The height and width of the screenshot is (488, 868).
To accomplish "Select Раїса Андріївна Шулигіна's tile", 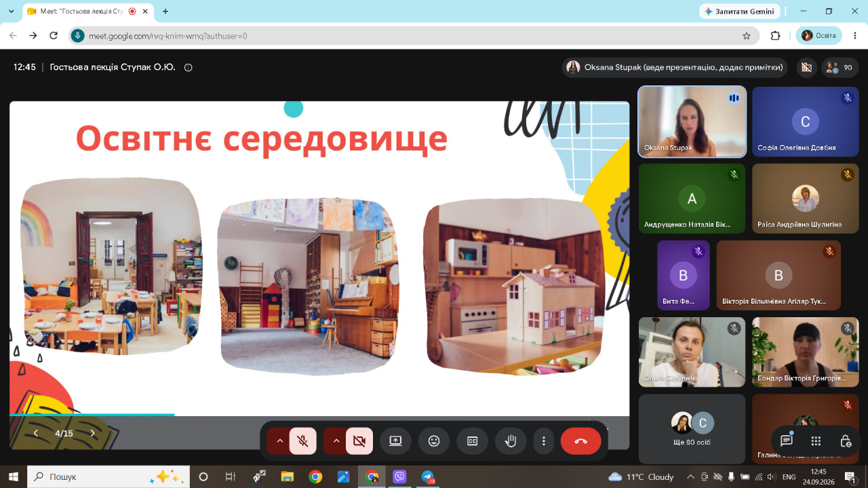I will (x=806, y=199).
